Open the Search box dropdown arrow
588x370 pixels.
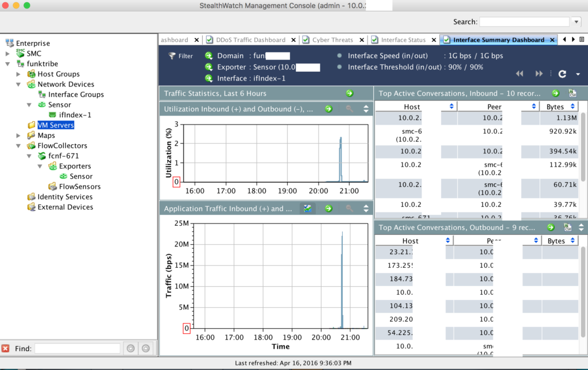(577, 22)
